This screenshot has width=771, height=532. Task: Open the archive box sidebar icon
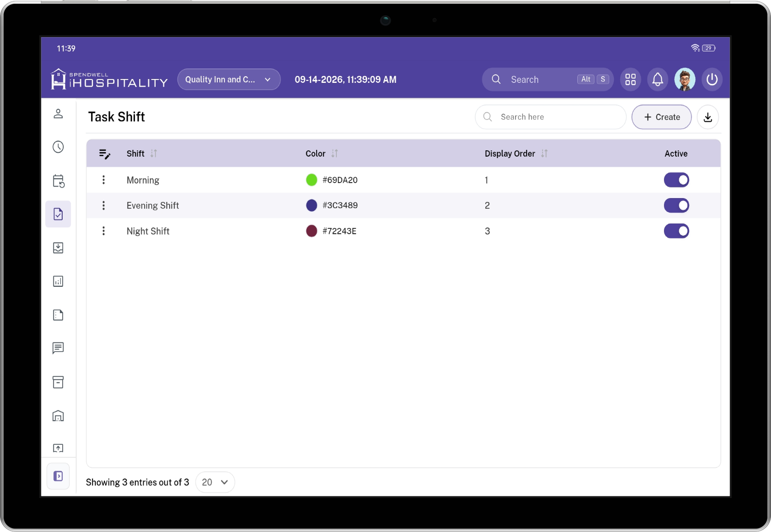pyautogui.click(x=58, y=382)
